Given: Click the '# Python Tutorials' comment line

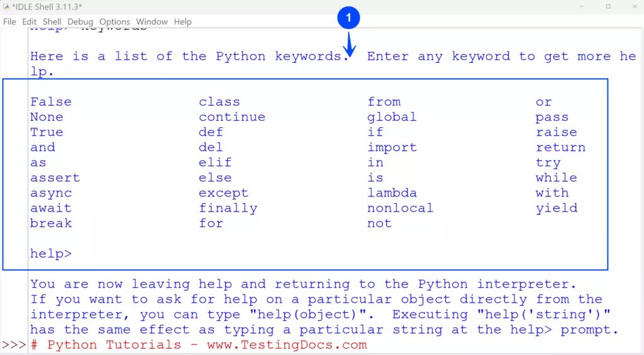Looking at the screenshot, I should [x=199, y=345].
